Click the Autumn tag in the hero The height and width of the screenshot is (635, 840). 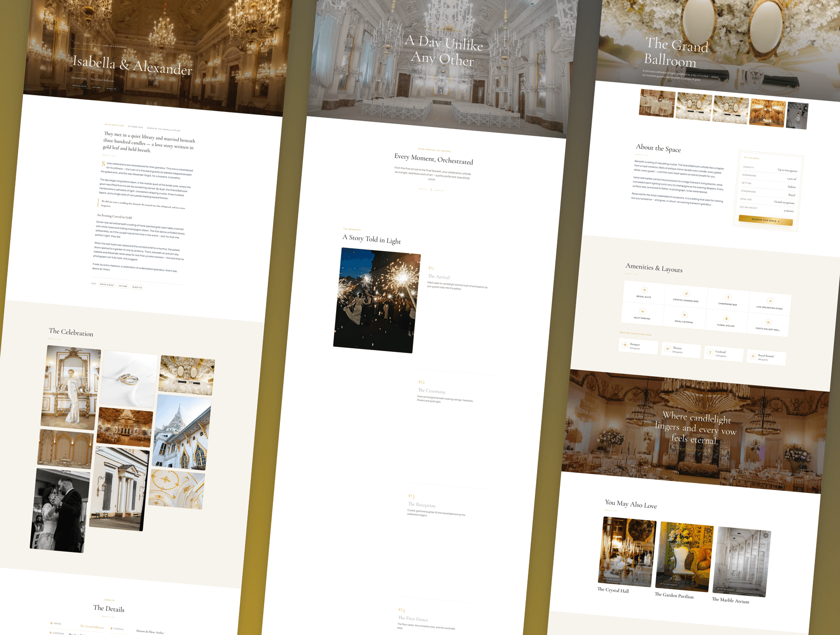pos(96,87)
